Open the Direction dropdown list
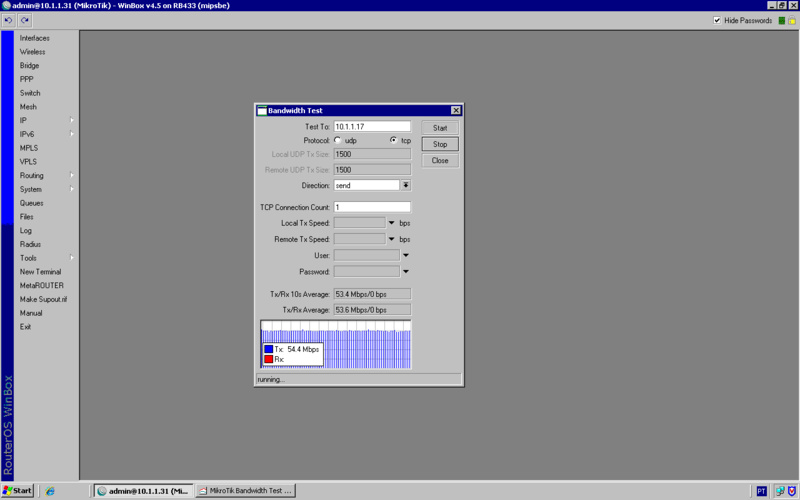 click(x=406, y=185)
